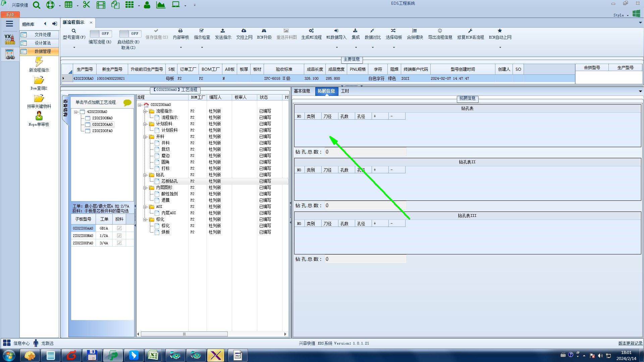Select 文件处理 sidebar menu item
The width and height of the screenshot is (644, 362).
pos(39,35)
